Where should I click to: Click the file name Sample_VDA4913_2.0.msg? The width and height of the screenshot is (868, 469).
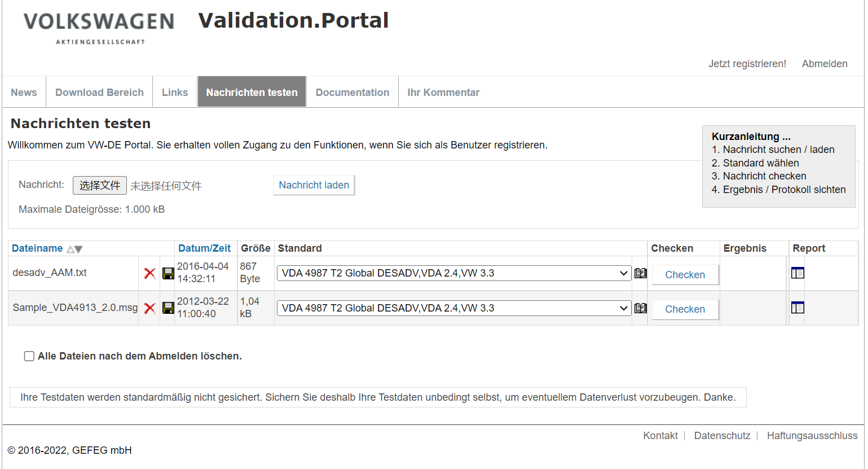coord(75,308)
